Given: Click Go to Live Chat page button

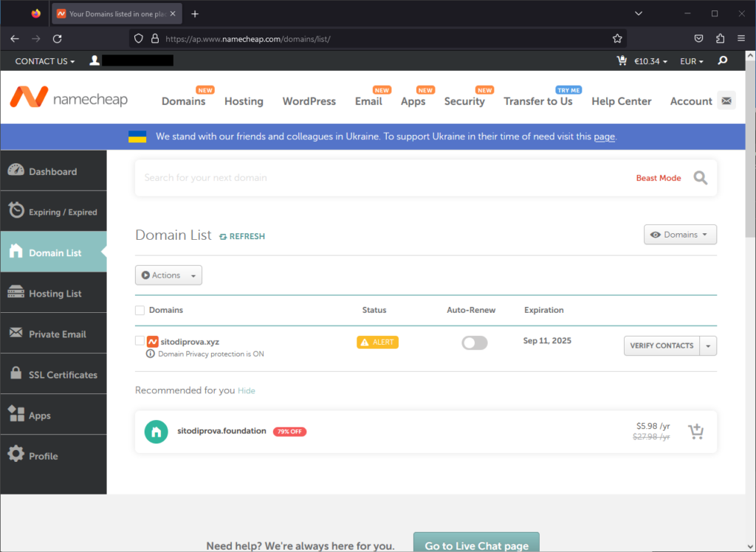Looking at the screenshot, I should (x=476, y=542).
